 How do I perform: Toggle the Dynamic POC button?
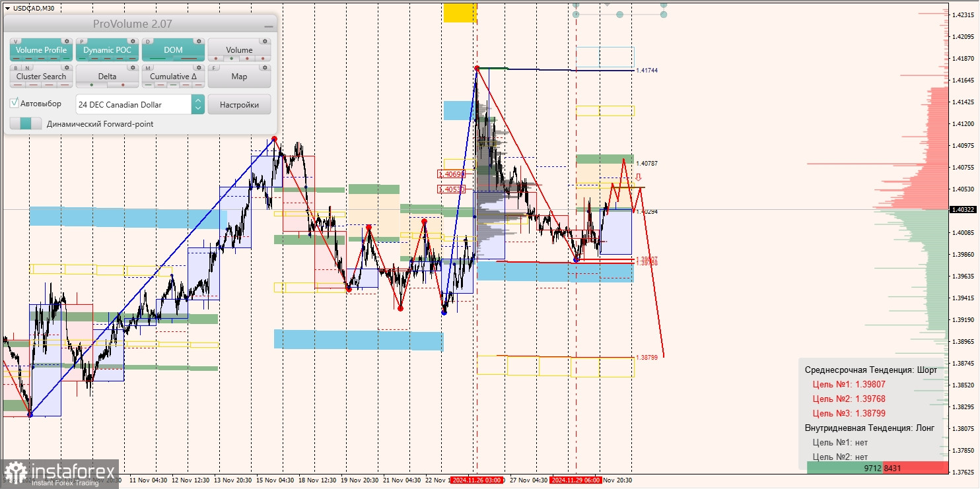coord(107,50)
